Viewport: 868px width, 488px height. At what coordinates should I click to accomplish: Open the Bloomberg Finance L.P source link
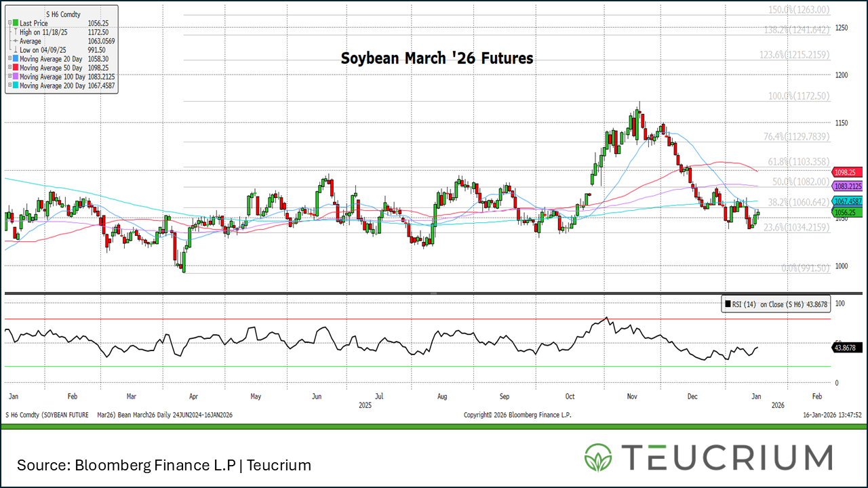coord(149,466)
